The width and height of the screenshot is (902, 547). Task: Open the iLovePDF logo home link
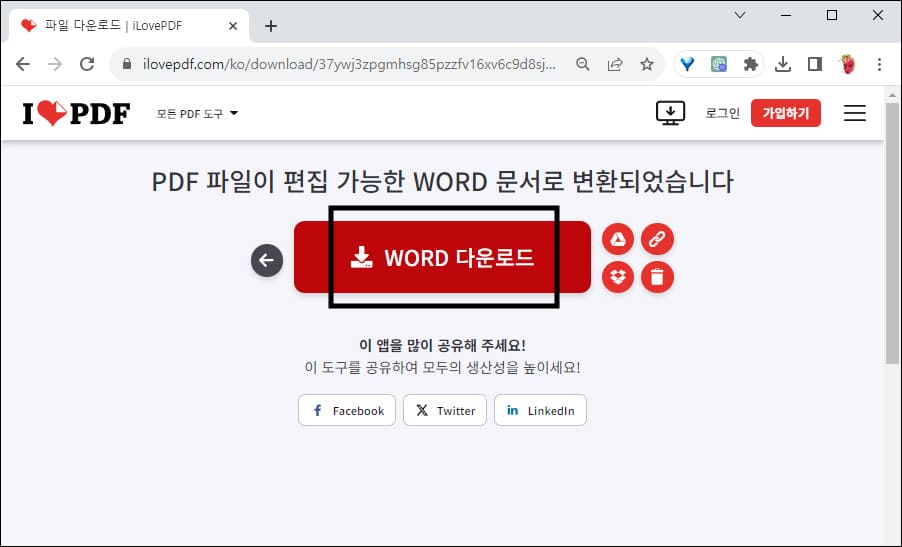click(x=77, y=113)
